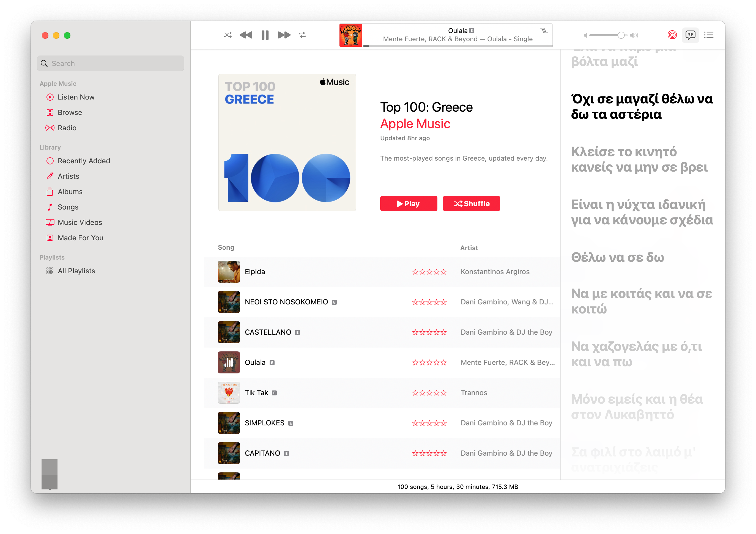The image size is (756, 534).
Task: Skip to the next track
Action: tap(284, 35)
